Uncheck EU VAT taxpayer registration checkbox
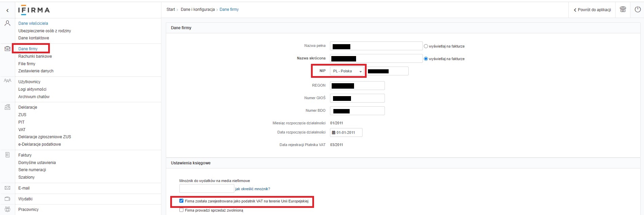Viewport: 644px width, 215px height. [x=181, y=201]
